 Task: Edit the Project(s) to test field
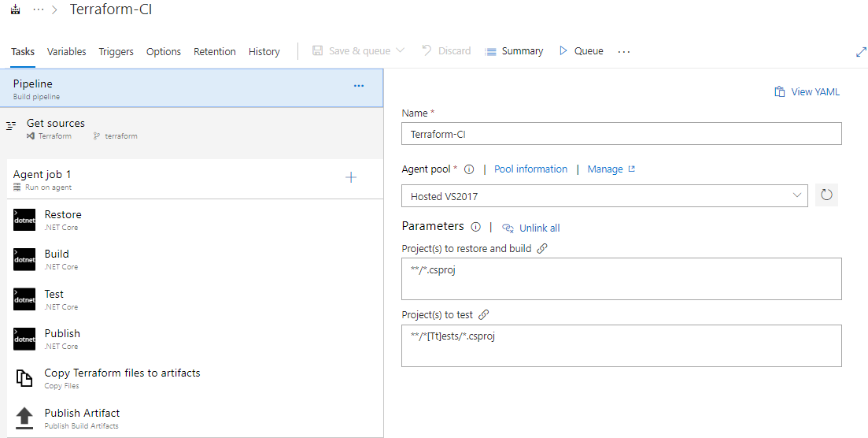[621, 346]
